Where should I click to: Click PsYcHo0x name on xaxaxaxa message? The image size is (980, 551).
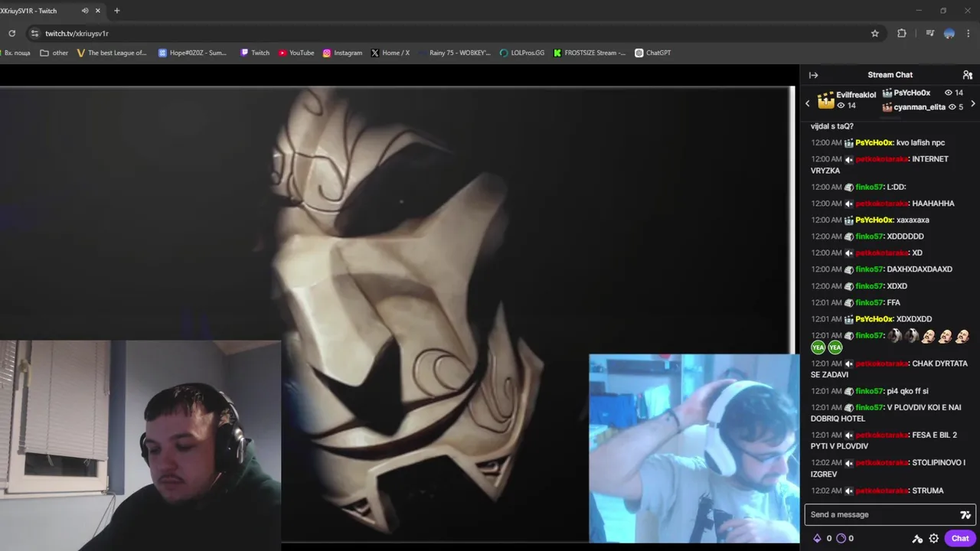click(874, 220)
